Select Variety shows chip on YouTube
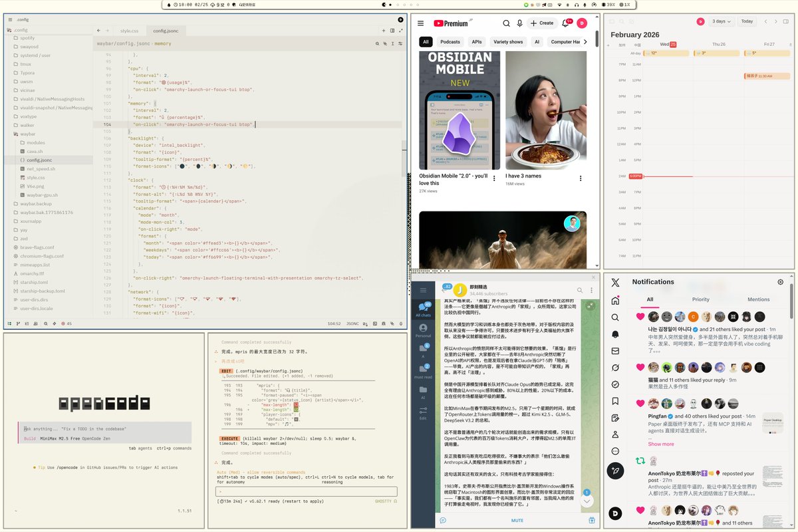Image resolution: width=798 pixels, height=532 pixels. 507,42
